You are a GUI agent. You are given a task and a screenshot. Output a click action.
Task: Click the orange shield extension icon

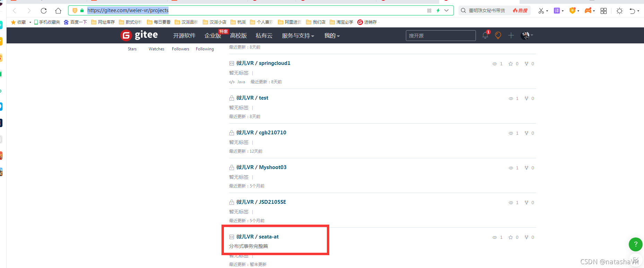tap(572, 11)
